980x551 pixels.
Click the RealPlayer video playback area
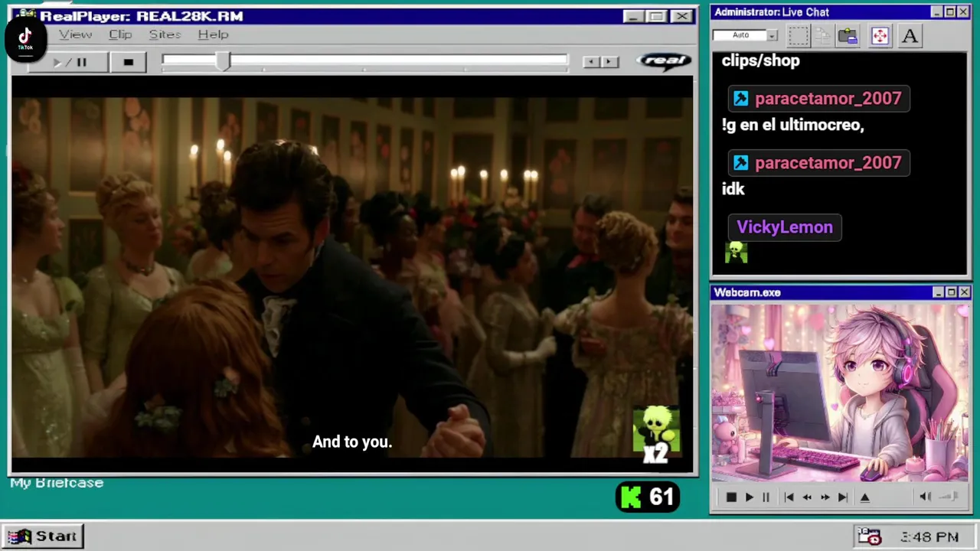(x=352, y=275)
